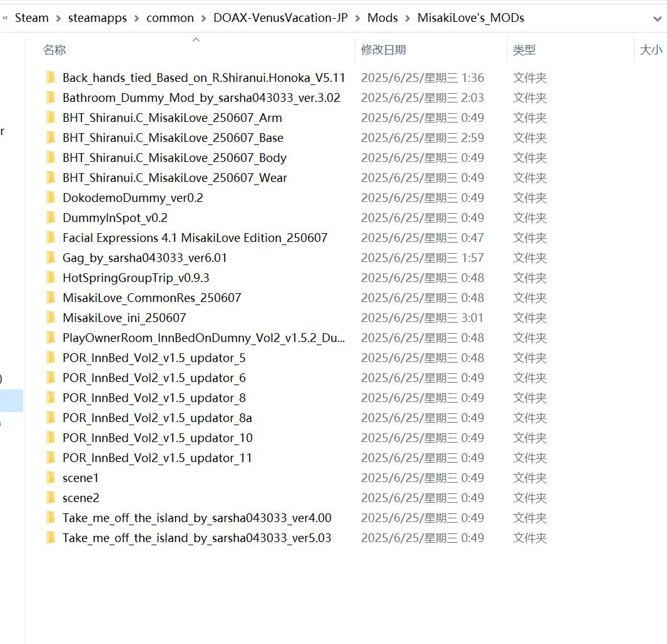Click MisakiLove's_MODs breadcrumb segment
This screenshot has width=667, height=644.
pyautogui.click(x=471, y=18)
